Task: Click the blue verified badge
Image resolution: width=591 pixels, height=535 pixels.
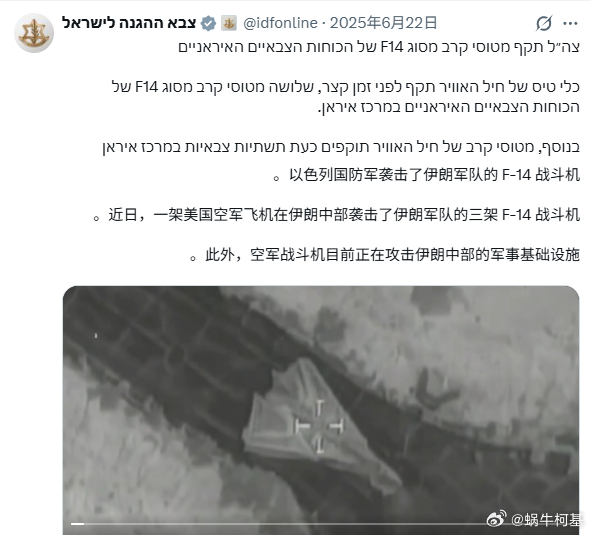Action: (x=208, y=23)
